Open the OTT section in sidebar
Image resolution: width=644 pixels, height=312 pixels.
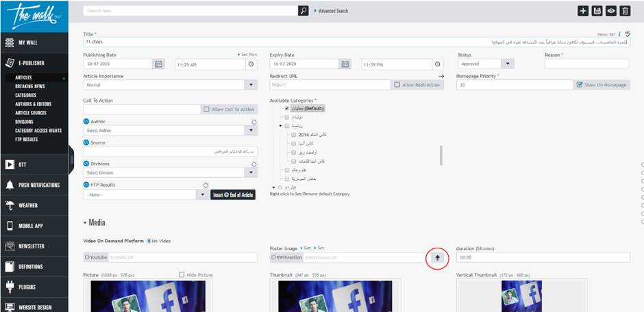[x=34, y=164]
